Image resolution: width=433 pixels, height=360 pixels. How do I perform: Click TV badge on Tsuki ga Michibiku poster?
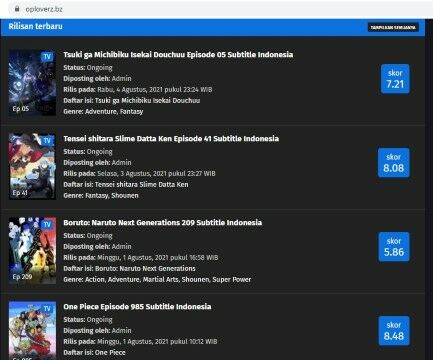(47, 56)
